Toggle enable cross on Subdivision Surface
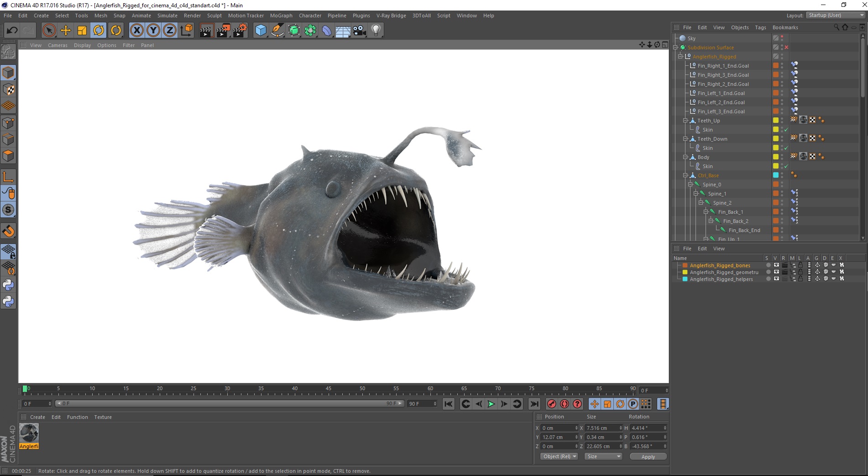This screenshot has height=476, width=868. pyautogui.click(x=786, y=48)
